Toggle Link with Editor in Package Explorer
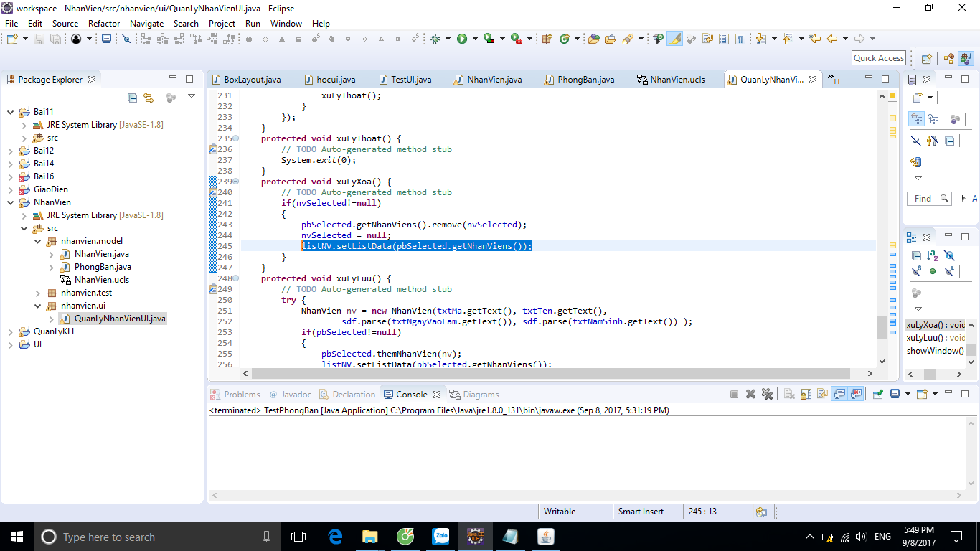 [x=148, y=98]
